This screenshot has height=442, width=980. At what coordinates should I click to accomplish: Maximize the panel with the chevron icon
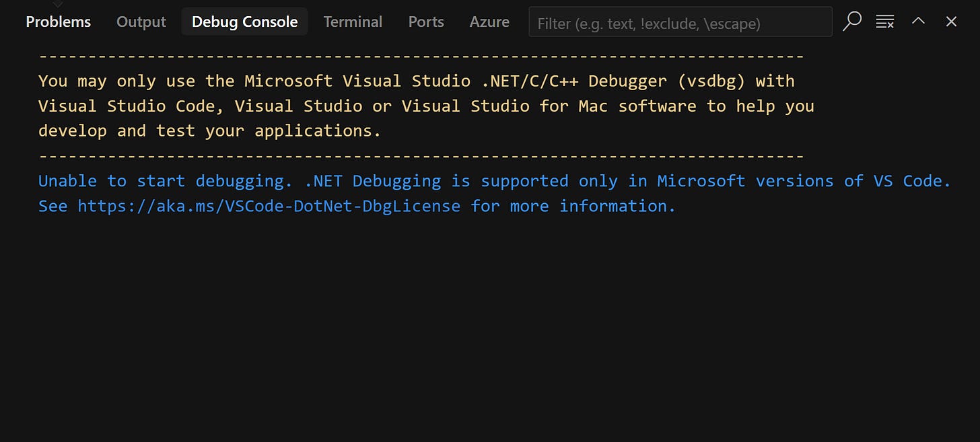click(x=918, y=21)
